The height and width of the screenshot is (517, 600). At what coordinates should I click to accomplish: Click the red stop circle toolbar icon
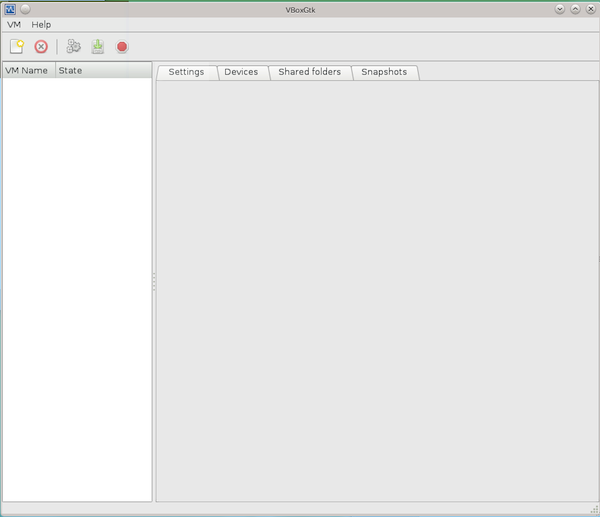point(122,47)
